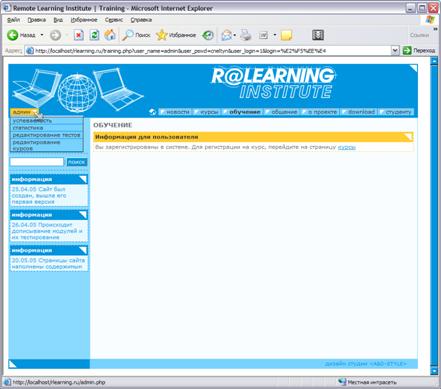Click the поиск button next to search field
The height and width of the screenshot is (389, 441).
77,162
